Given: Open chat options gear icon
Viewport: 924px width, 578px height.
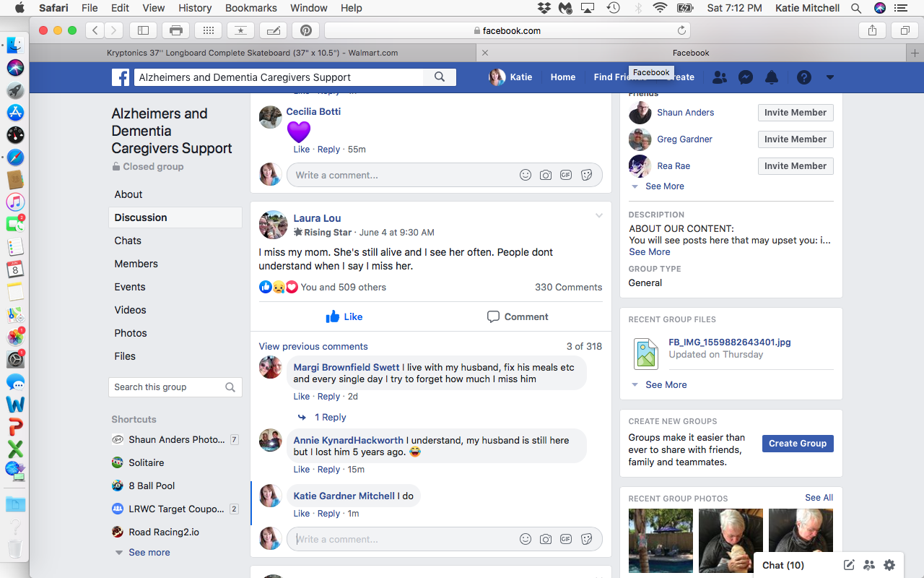Looking at the screenshot, I should tap(889, 565).
